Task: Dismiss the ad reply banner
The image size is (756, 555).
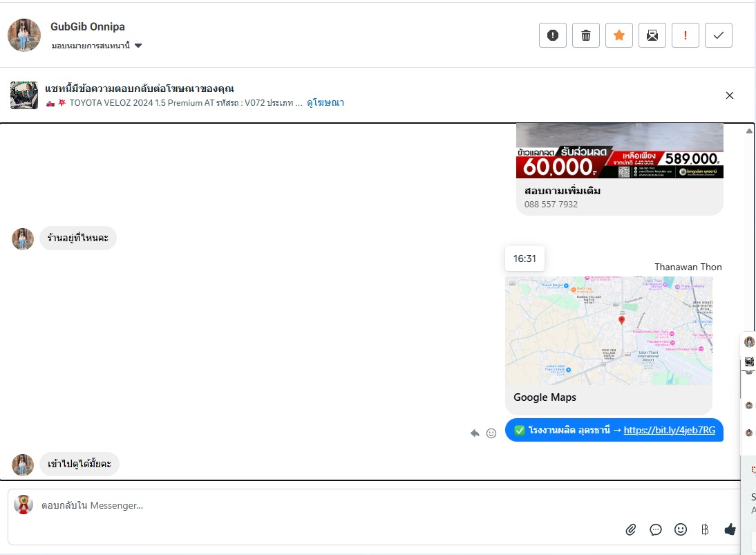Action: coord(730,95)
